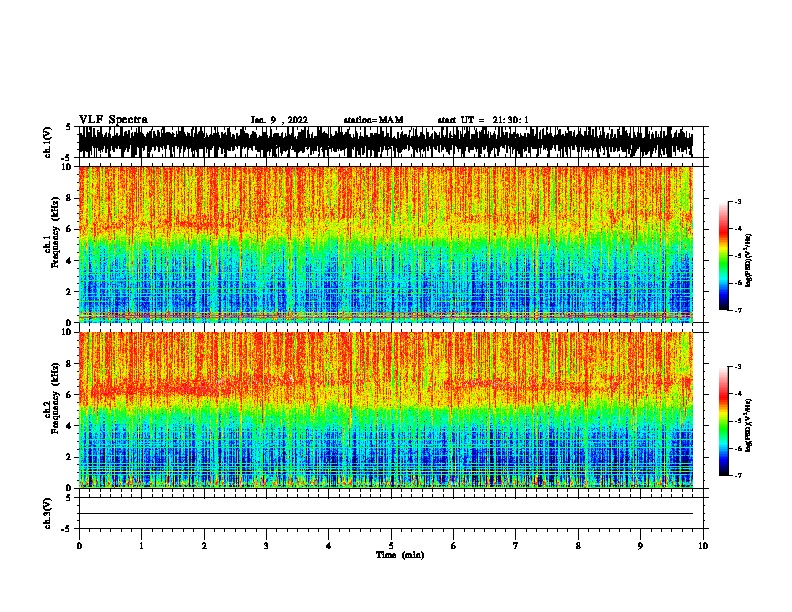Click the "Time (min)" axis label
This screenshot has height=612, width=792.
coord(400,555)
